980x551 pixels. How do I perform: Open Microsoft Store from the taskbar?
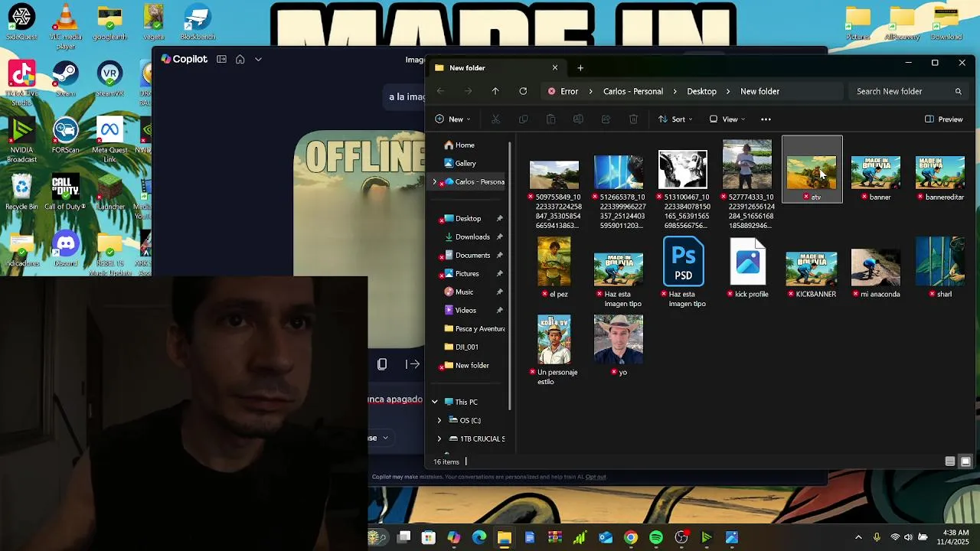pyautogui.click(x=429, y=537)
